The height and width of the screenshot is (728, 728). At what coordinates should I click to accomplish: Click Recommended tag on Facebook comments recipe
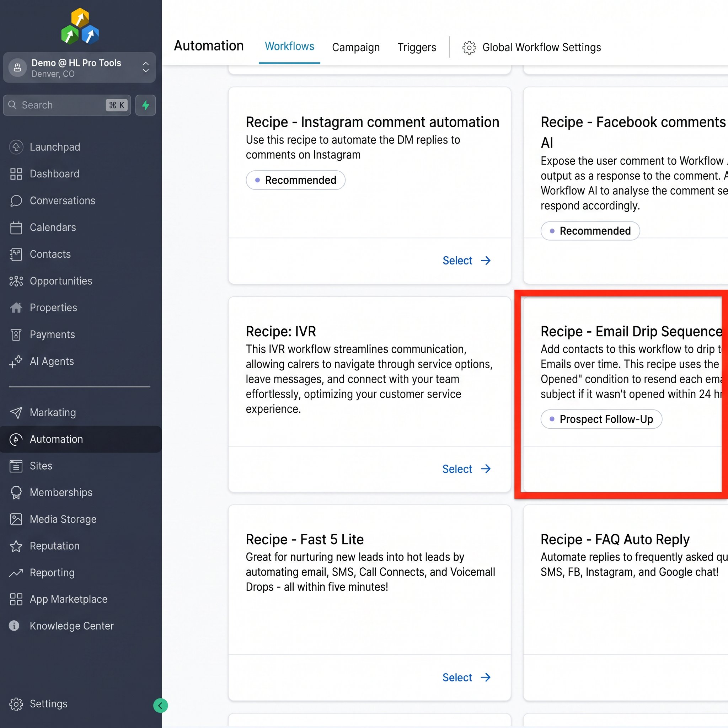[x=590, y=231]
